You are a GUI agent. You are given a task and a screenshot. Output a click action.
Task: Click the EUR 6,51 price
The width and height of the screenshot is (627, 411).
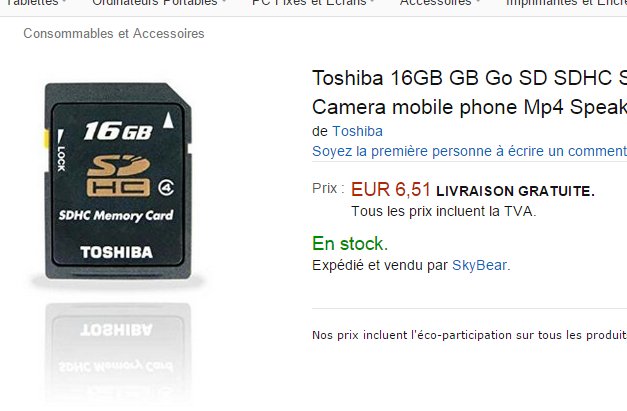click(391, 190)
